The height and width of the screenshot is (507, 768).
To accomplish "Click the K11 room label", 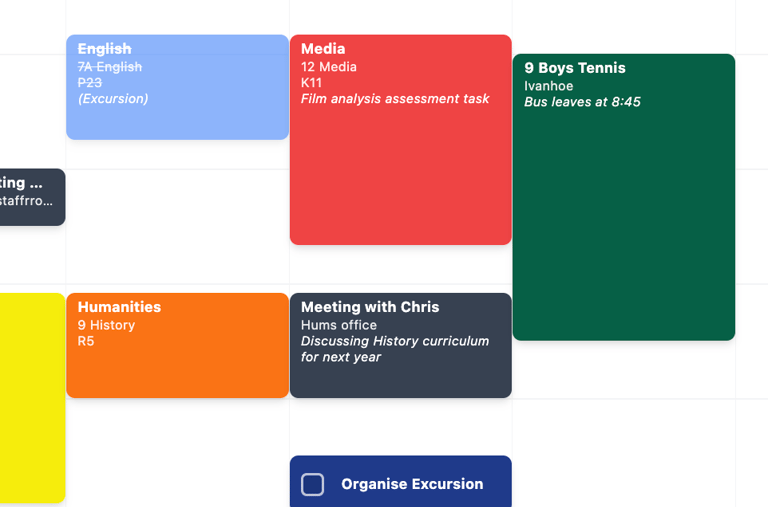I will point(312,83).
